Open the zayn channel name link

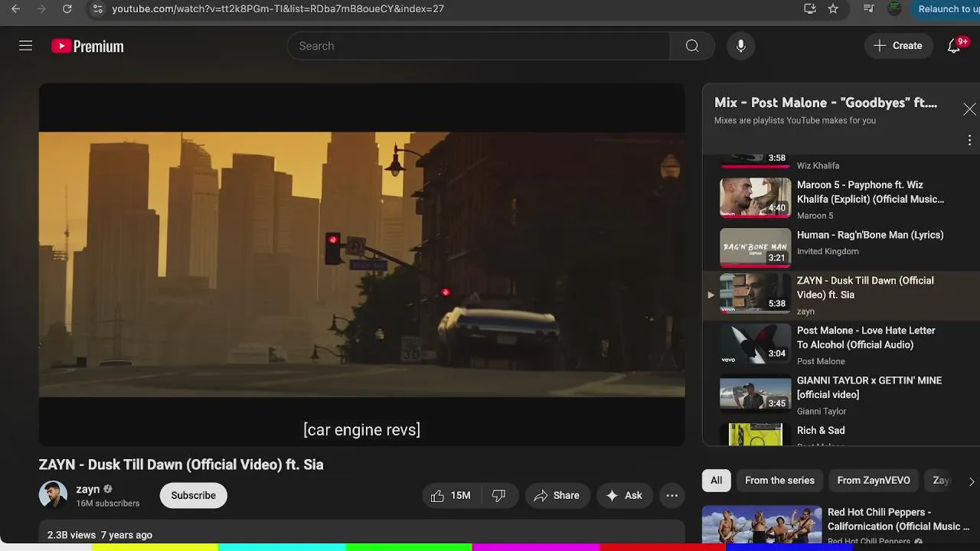click(88, 489)
